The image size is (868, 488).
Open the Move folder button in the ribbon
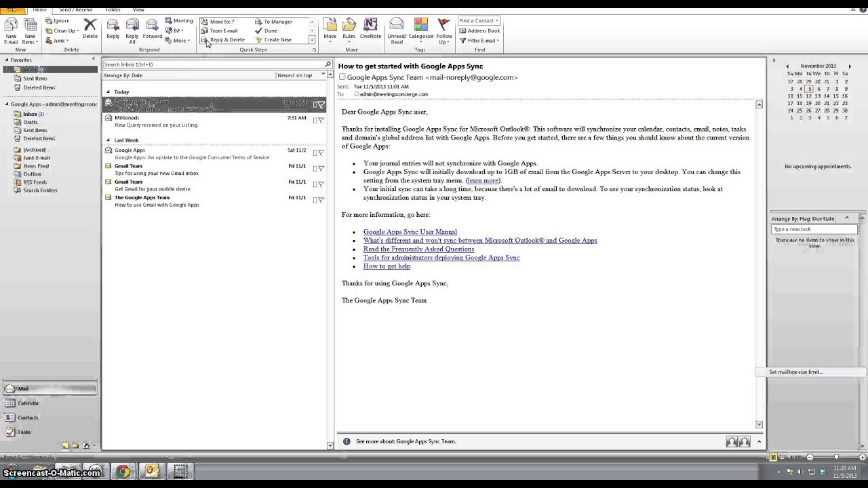tap(330, 30)
